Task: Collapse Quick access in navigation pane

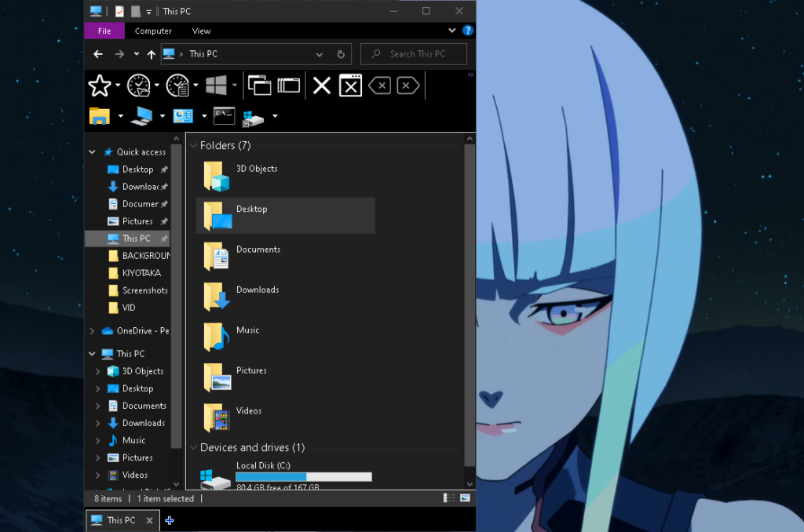Action: (93, 151)
